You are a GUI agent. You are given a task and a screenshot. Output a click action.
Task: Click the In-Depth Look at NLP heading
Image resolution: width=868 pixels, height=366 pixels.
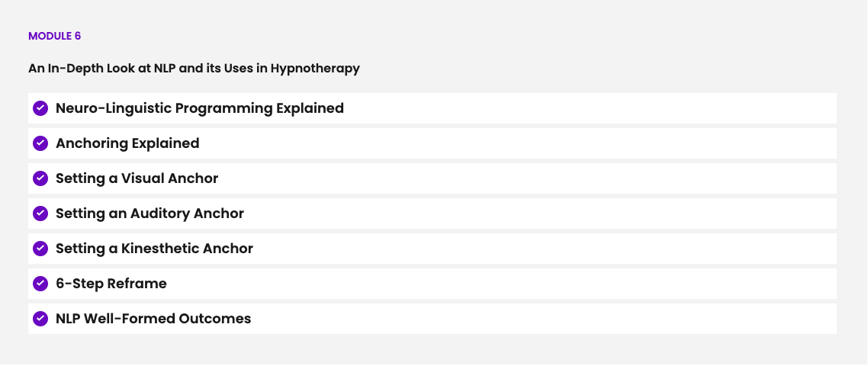point(194,69)
